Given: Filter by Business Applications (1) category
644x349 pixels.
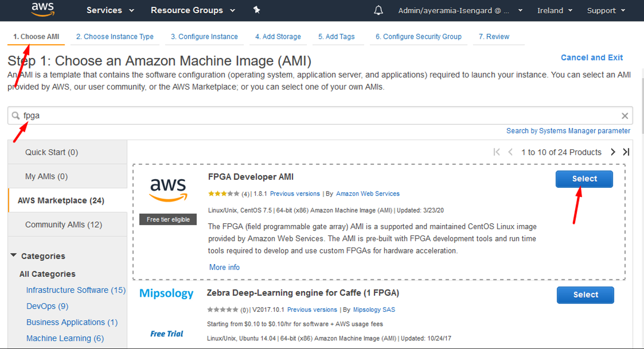Looking at the screenshot, I should click(x=72, y=322).
